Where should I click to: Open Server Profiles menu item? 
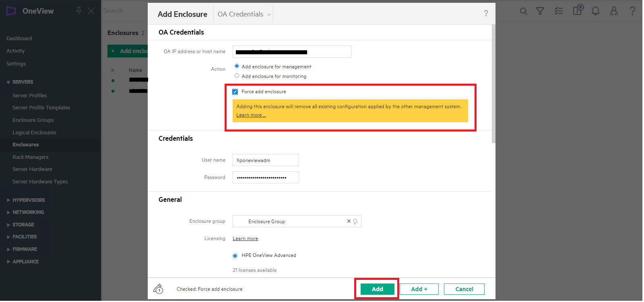(x=29, y=96)
